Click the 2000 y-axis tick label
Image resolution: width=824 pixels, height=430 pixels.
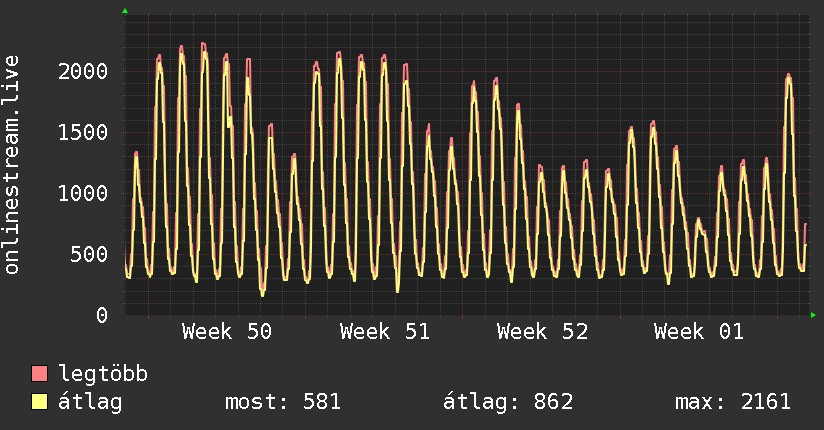[x=82, y=72]
